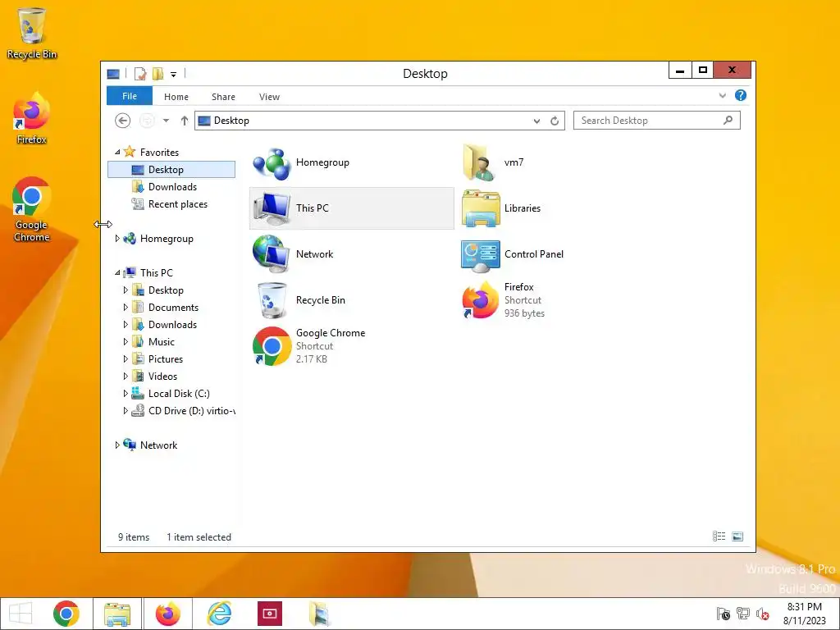
Task: Open address bar history dropdown
Action: coord(536,121)
